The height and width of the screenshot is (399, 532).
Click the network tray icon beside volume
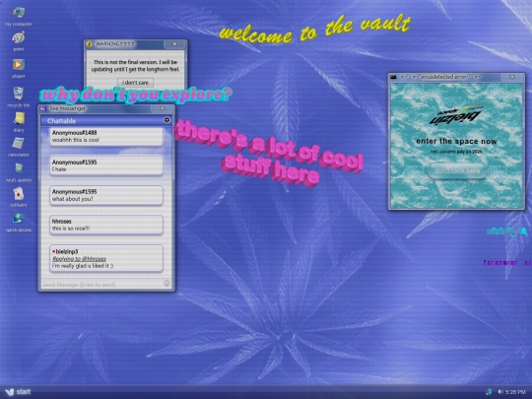489,391
